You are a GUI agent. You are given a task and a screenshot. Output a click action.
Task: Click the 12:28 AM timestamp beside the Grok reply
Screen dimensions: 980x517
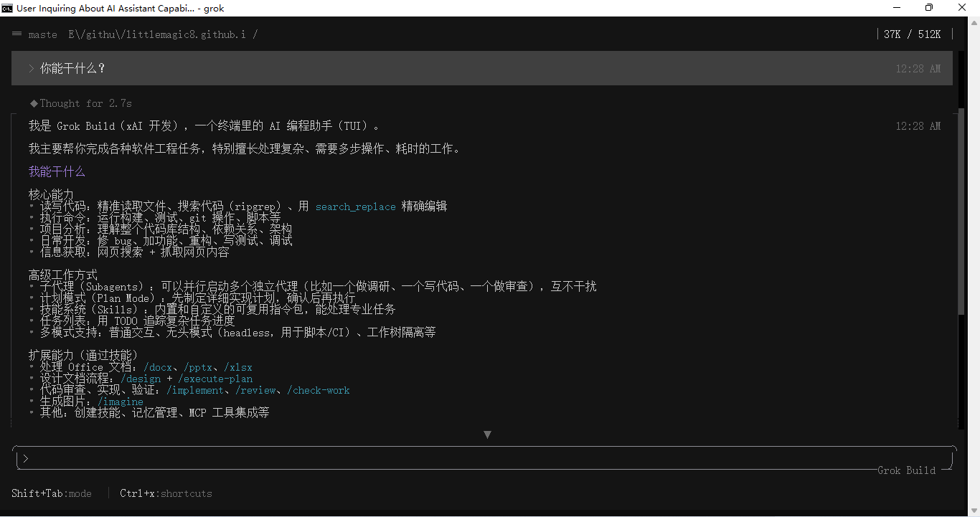coord(918,126)
